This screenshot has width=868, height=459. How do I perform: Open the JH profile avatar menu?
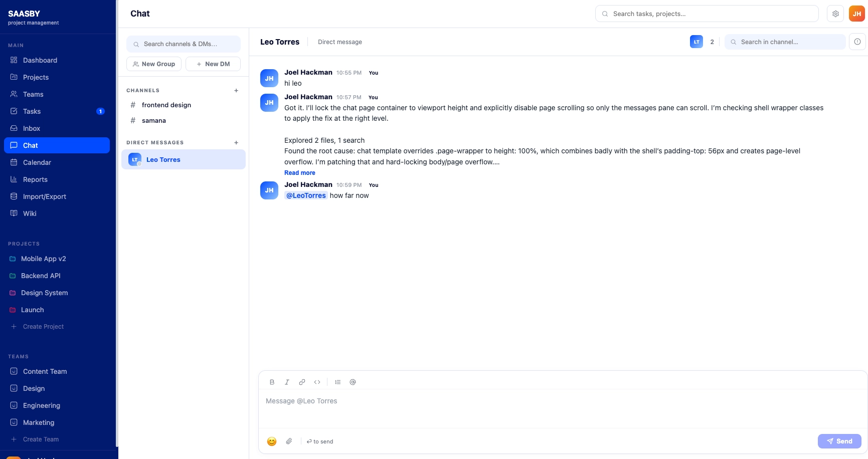[856, 14]
